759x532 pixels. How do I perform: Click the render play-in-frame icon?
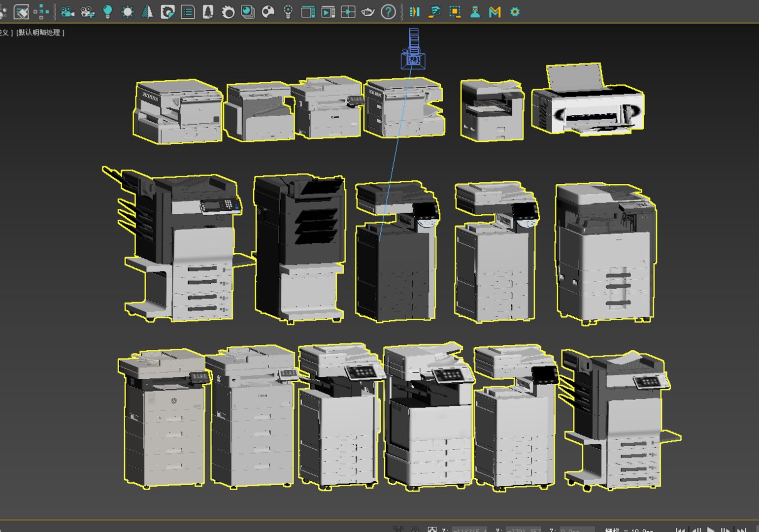(x=328, y=12)
